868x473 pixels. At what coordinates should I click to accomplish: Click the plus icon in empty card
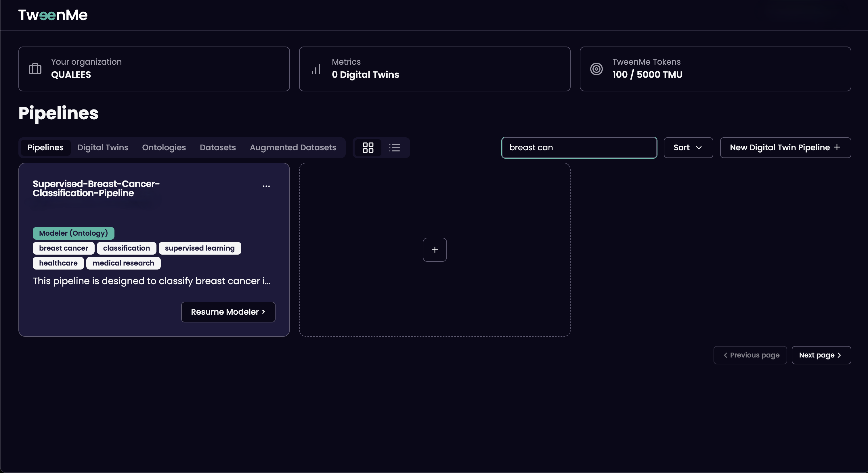[435, 250]
